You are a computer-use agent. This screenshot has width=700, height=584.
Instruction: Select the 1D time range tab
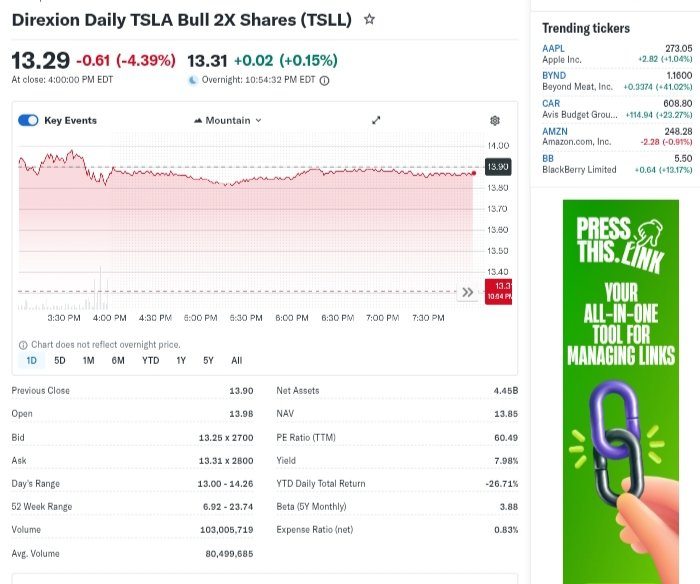tap(31, 360)
